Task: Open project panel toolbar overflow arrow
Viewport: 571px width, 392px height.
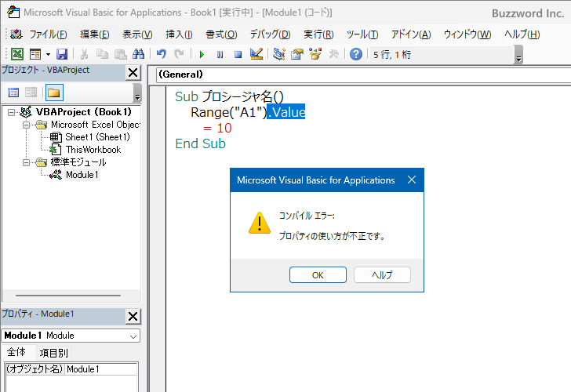Action: click(x=137, y=93)
